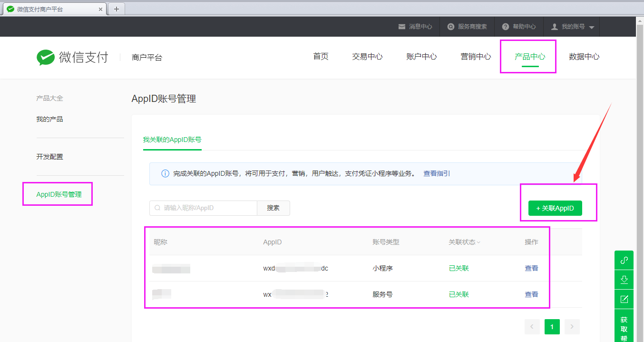Go to 首页 navigation item
The width and height of the screenshot is (644, 342).
(321, 56)
